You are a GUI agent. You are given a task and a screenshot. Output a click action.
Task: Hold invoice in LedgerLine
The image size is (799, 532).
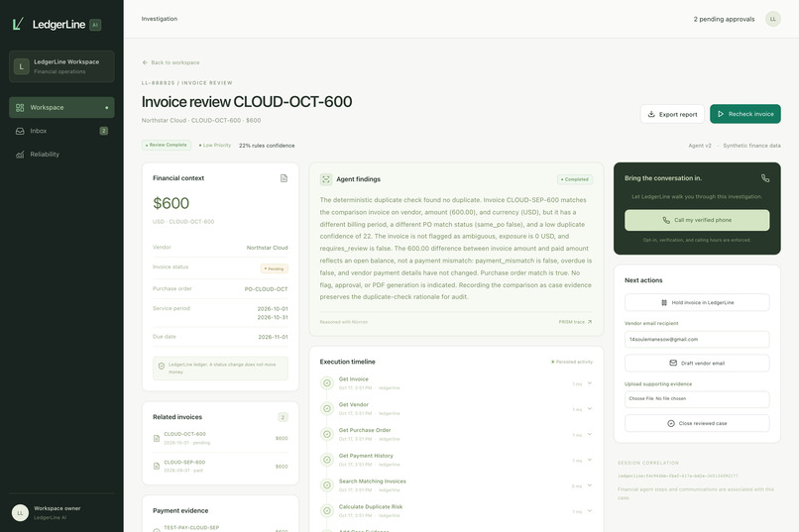click(697, 302)
